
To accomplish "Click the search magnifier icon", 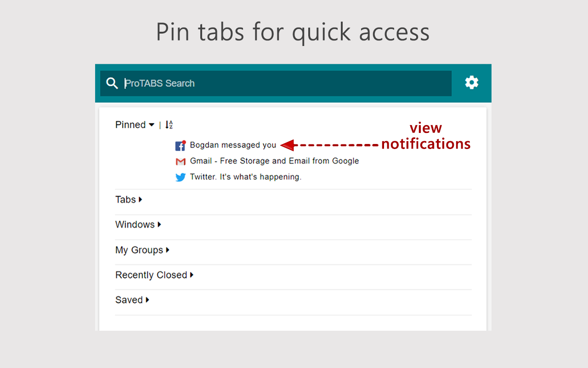I will [x=112, y=83].
